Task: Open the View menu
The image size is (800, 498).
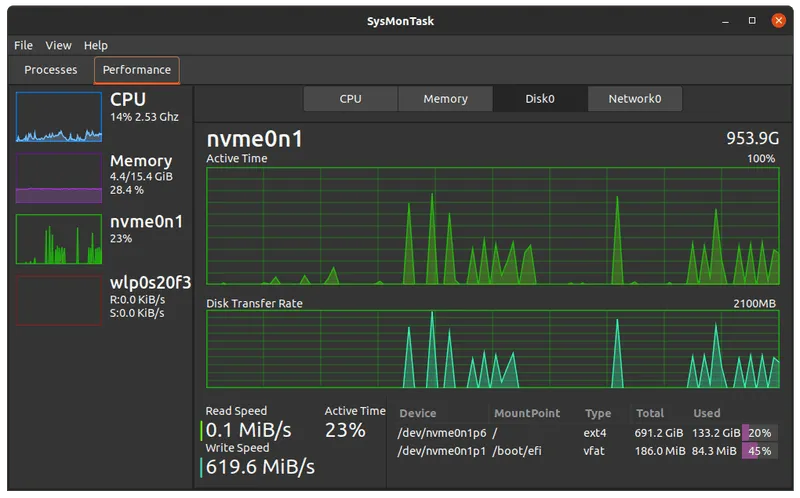Action: pyautogui.click(x=58, y=45)
